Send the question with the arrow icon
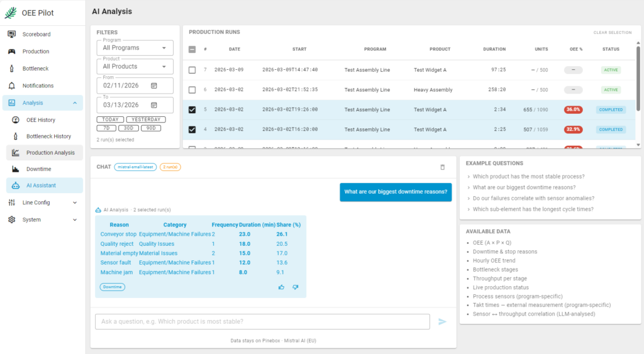Viewport: 644px width, 354px height. click(x=442, y=322)
